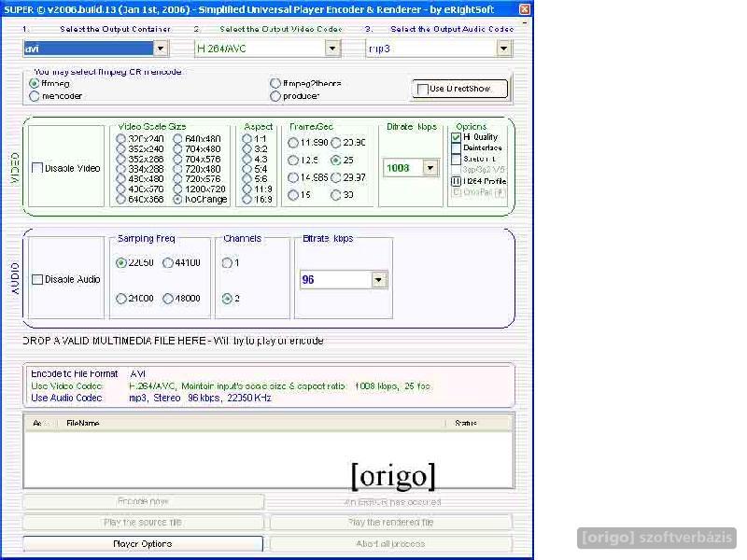Enable the Deinterlace option checkbox
747x560 pixels.
coord(456,148)
